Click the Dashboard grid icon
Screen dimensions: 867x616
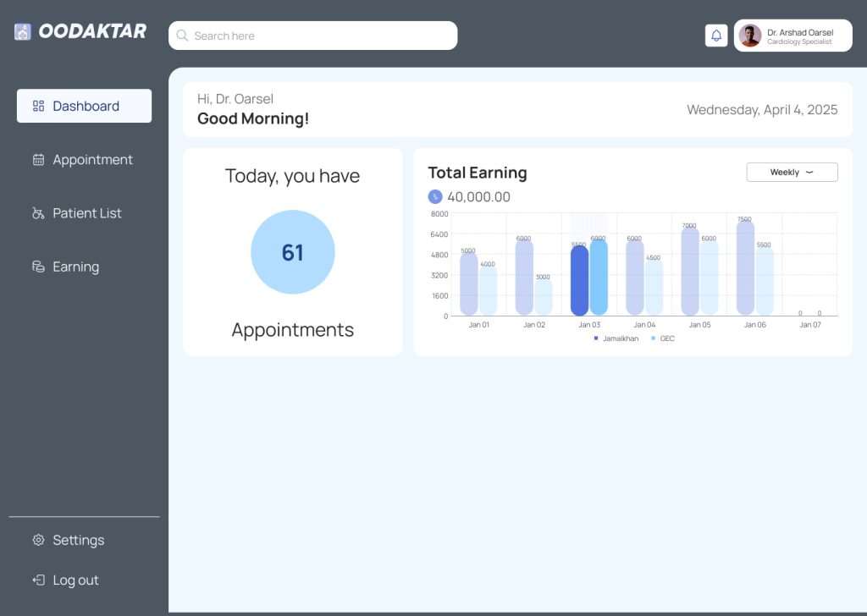[x=38, y=106]
